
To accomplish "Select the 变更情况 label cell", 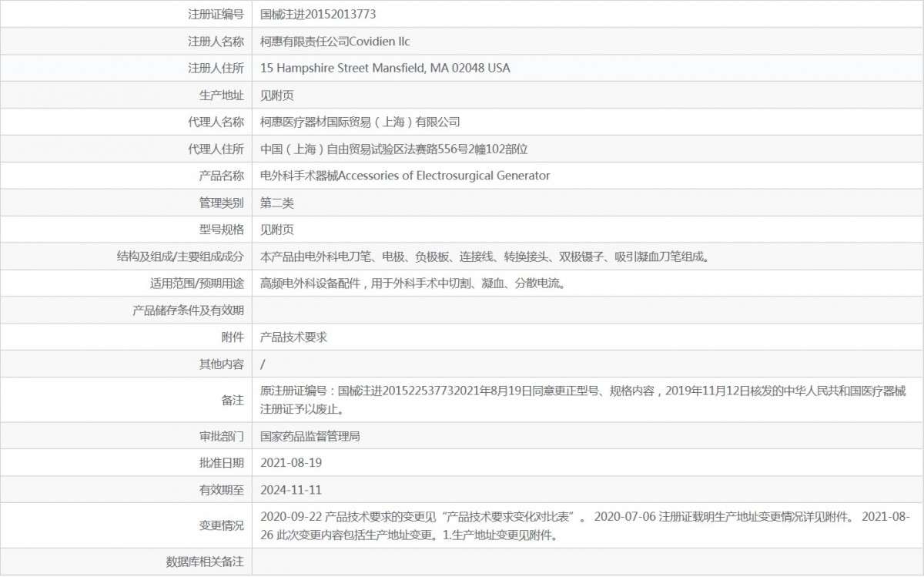I will pyautogui.click(x=222, y=525).
